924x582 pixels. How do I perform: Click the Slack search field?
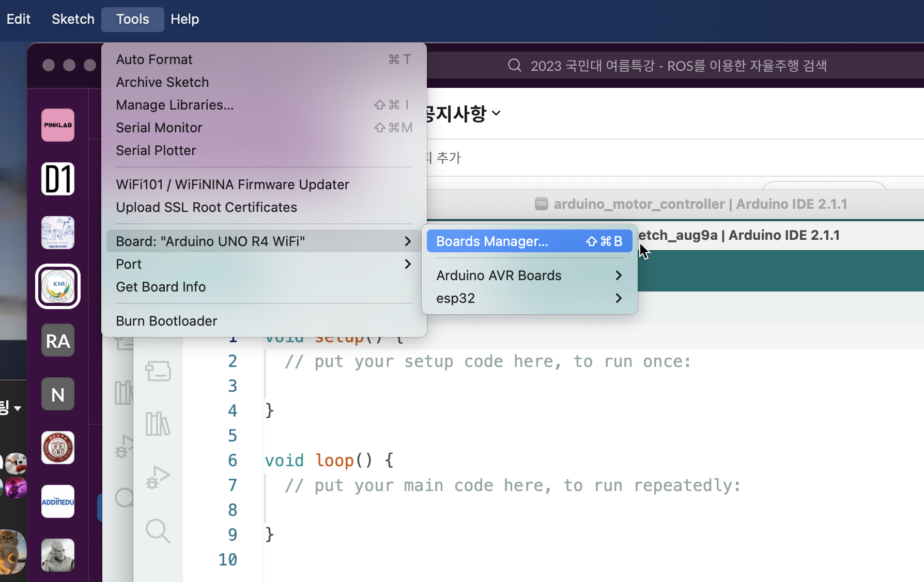[675, 66]
